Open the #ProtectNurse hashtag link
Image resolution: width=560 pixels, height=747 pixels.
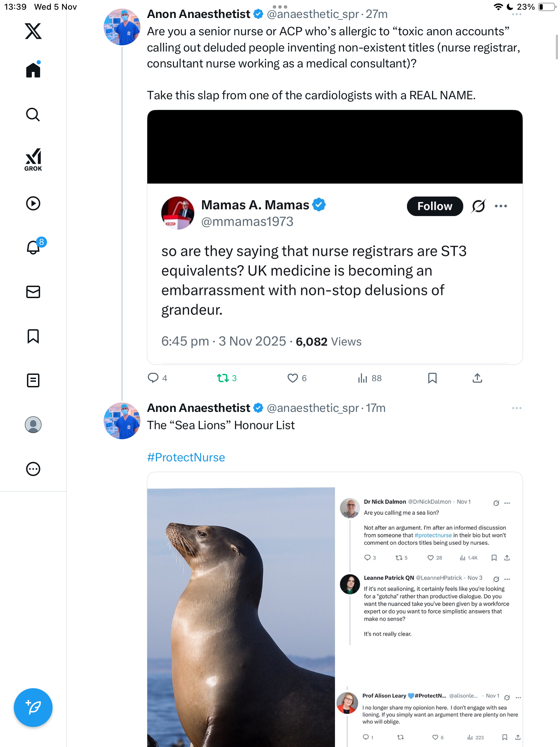tap(186, 457)
